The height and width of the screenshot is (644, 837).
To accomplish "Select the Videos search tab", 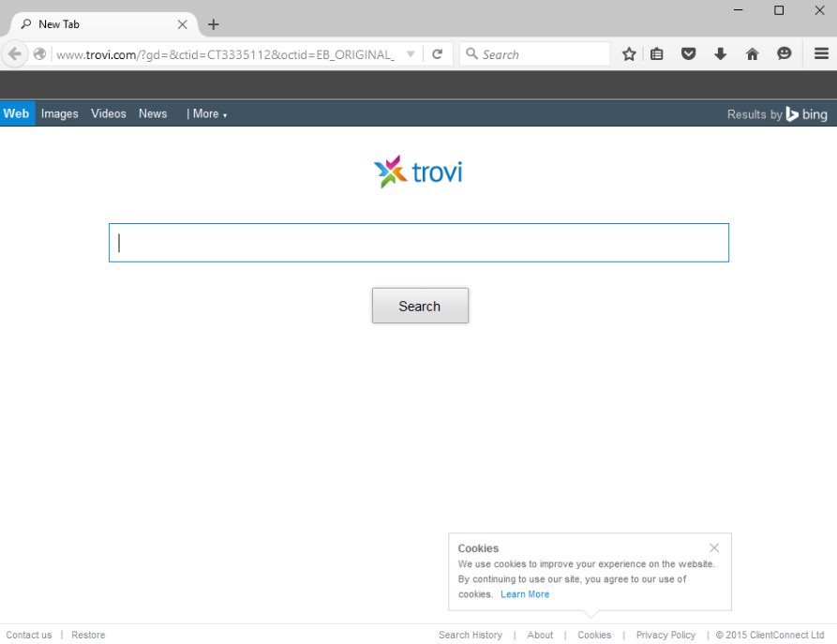I will click(109, 113).
